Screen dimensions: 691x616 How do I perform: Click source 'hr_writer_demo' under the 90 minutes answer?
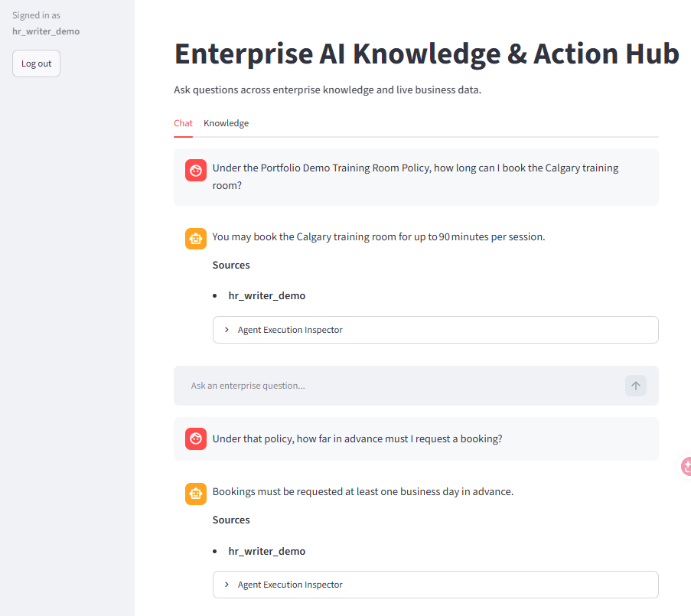pyautogui.click(x=266, y=295)
